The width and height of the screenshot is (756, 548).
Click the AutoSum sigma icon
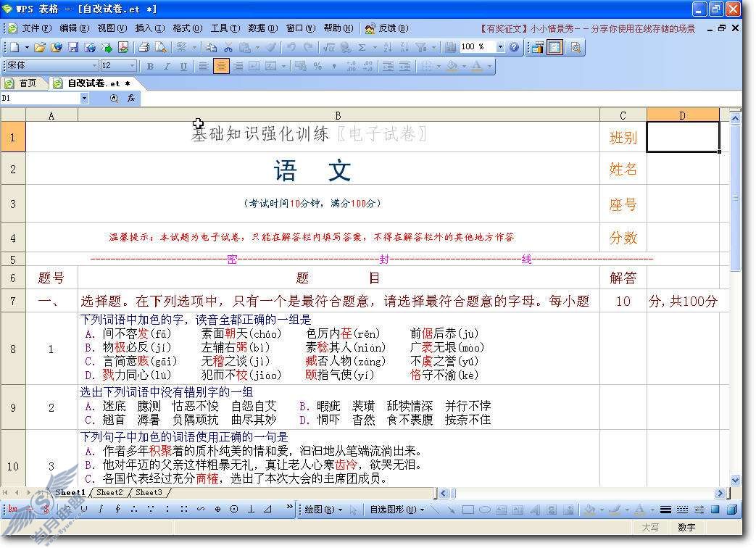tap(362, 47)
